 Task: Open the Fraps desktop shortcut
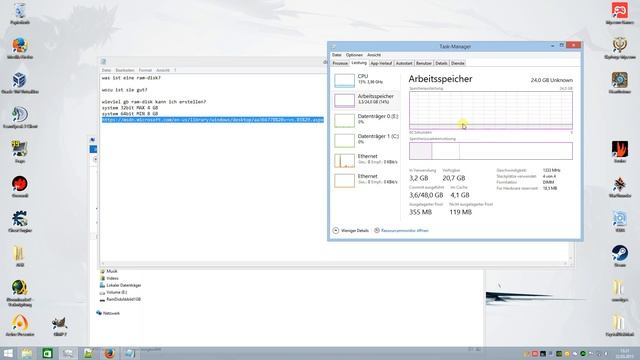click(x=20, y=152)
